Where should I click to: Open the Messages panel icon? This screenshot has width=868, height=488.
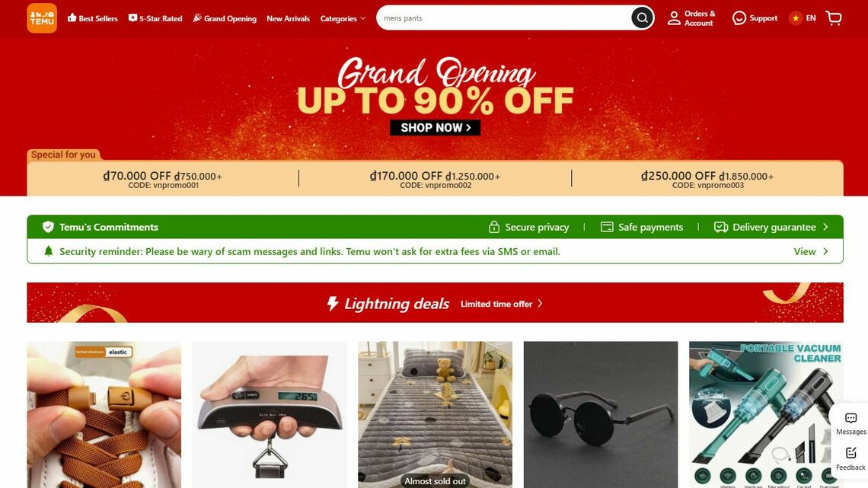(x=850, y=418)
